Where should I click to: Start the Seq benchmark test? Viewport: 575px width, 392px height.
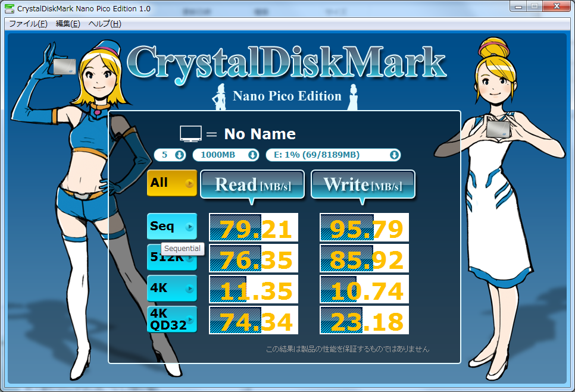172,227
